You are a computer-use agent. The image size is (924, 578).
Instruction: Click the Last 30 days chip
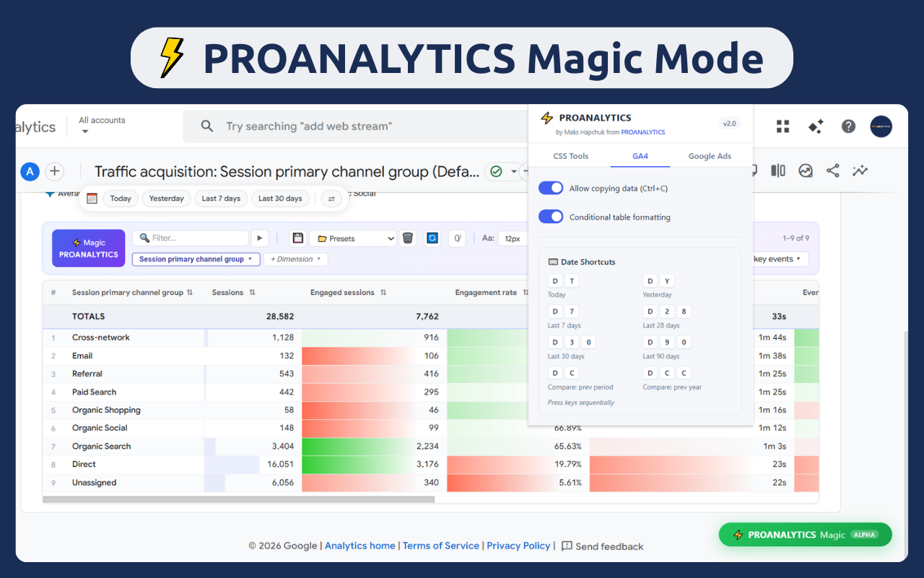point(280,199)
